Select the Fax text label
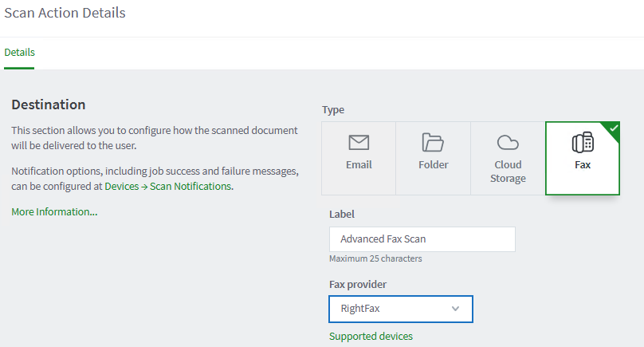 coord(583,165)
